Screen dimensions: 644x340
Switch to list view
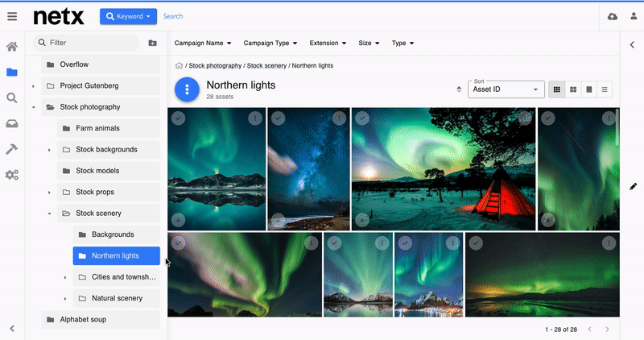pyautogui.click(x=605, y=89)
